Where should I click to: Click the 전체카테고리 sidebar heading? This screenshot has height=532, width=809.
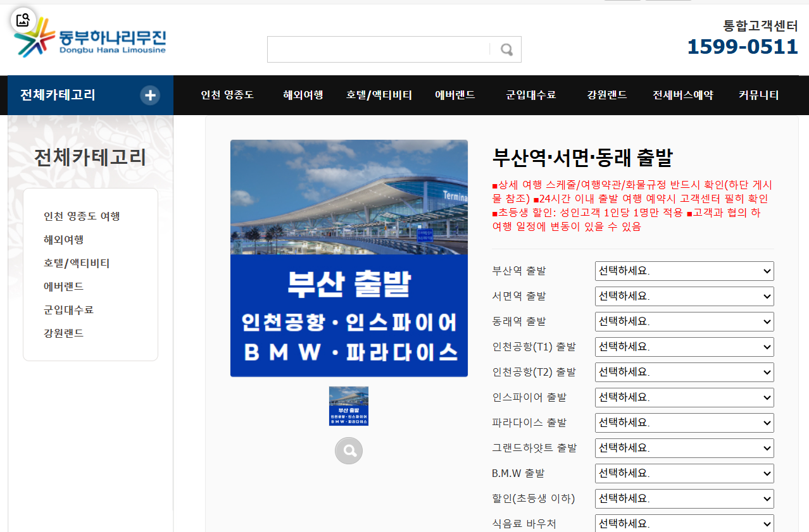(x=90, y=158)
